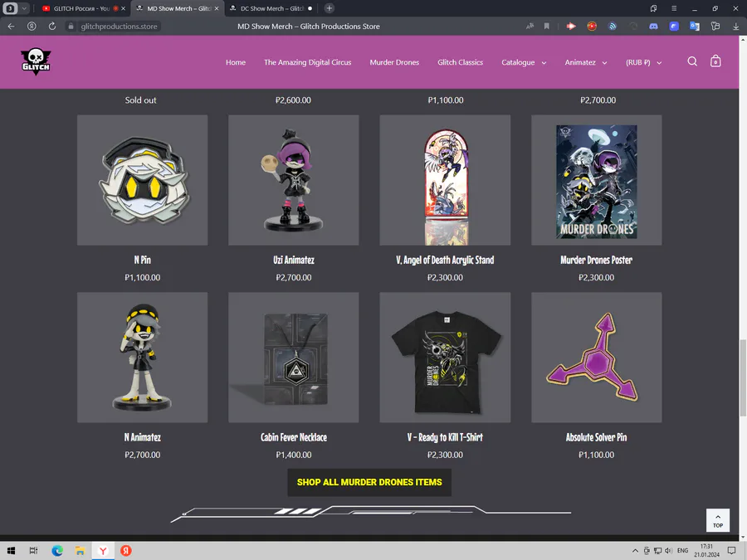Image resolution: width=747 pixels, height=560 pixels.
Task: Open the N Pin product title
Action: tap(143, 260)
